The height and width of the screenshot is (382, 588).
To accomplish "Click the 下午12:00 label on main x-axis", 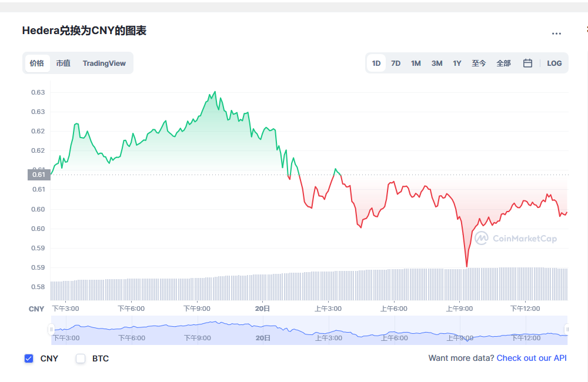I will coord(525,309).
